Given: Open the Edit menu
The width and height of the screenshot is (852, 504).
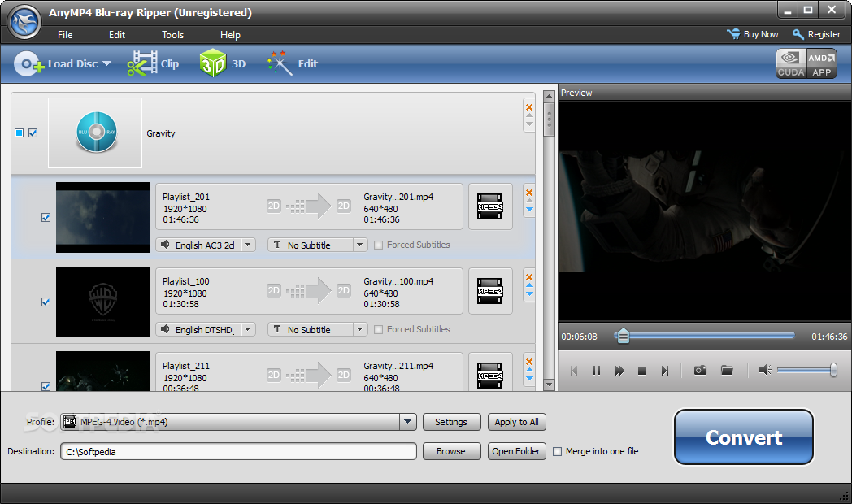Looking at the screenshot, I should pos(117,35).
